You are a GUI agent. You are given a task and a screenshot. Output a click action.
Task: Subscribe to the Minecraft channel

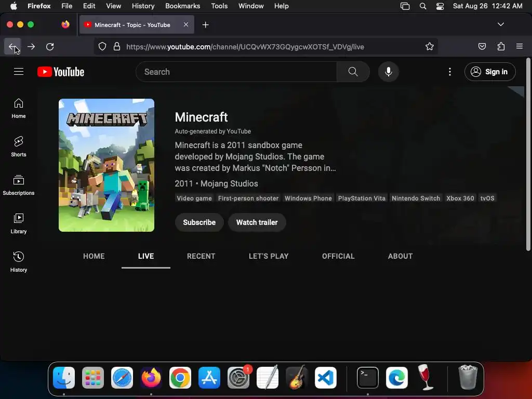199,222
